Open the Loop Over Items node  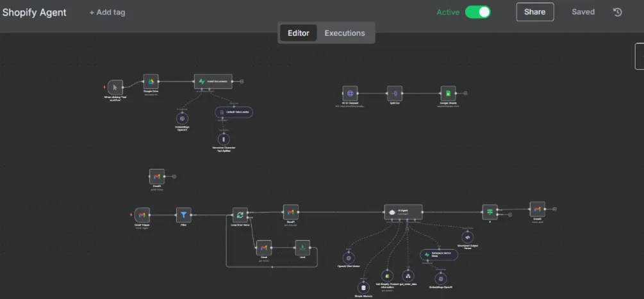pyautogui.click(x=240, y=215)
